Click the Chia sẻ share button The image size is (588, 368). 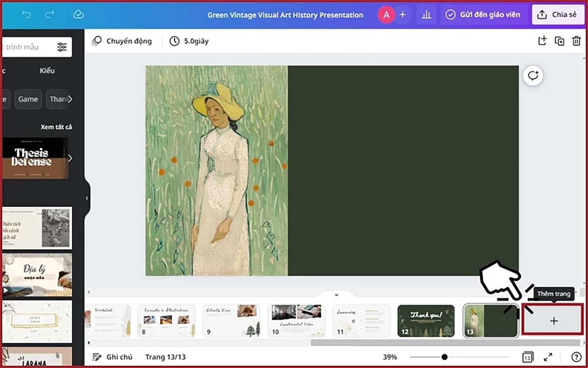click(558, 15)
